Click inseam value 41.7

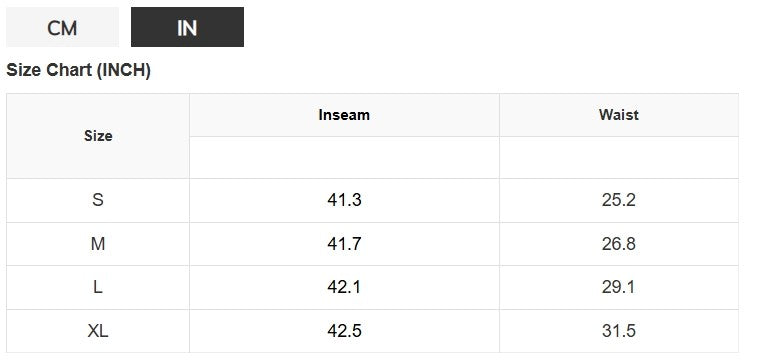[344, 243]
